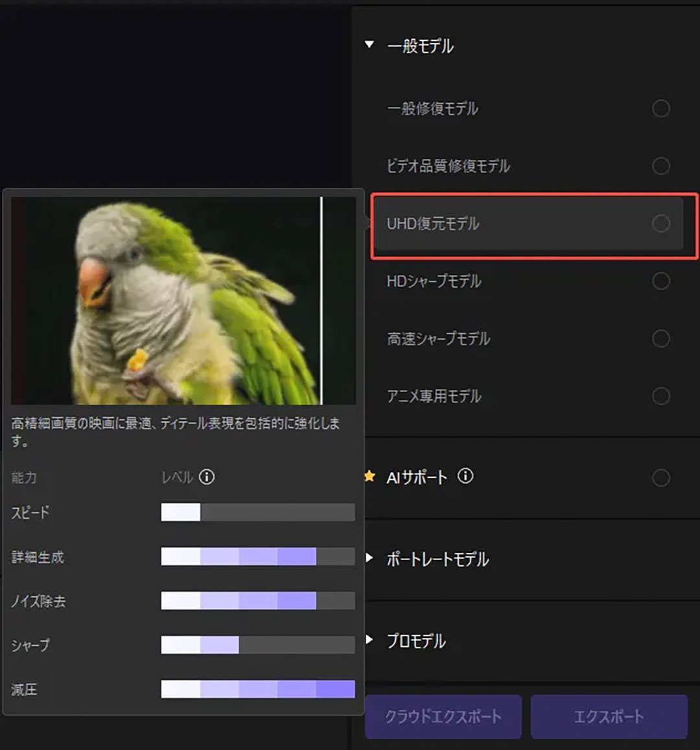Image resolution: width=700 pixels, height=750 pixels.
Task: Click the UHD復元モデル list item label
Action: coord(433,224)
